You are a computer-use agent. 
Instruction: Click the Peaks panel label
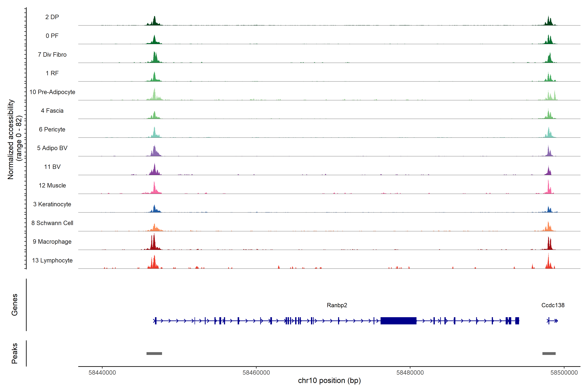click(x=15, y=353)
